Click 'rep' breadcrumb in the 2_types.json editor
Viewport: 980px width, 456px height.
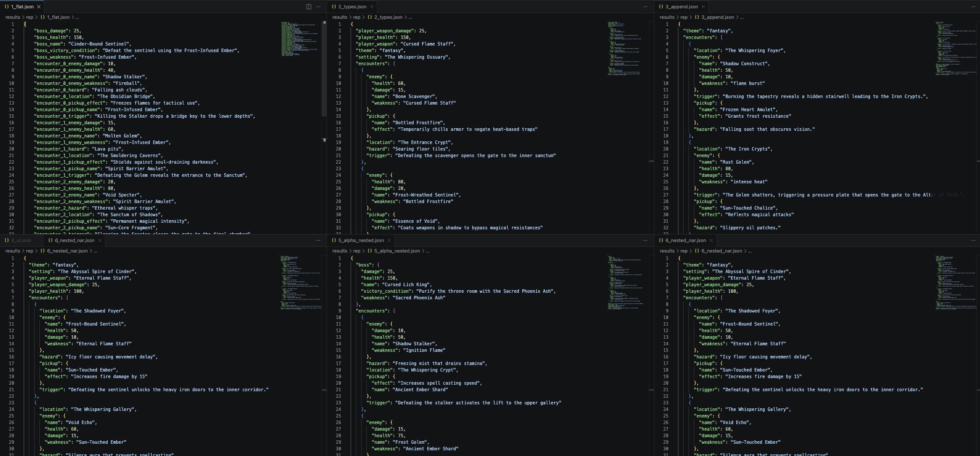(357, 17)
